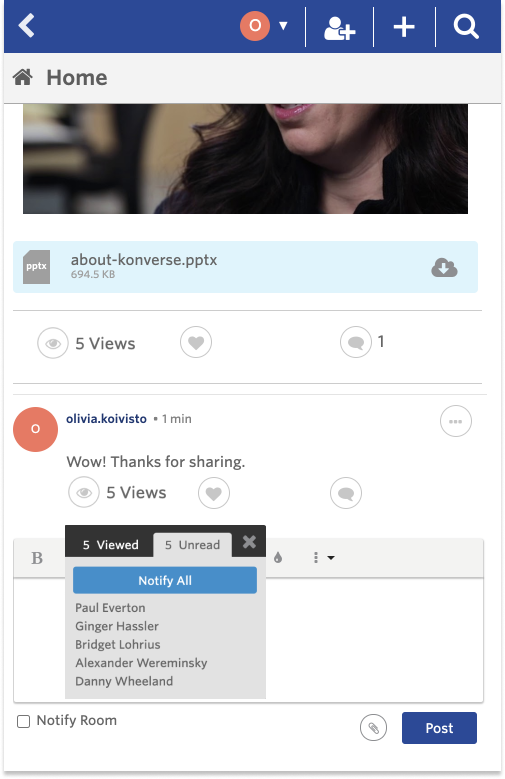Toggle the viewers list via the comment eye icon
505x779 pixels.
[84, 492]
